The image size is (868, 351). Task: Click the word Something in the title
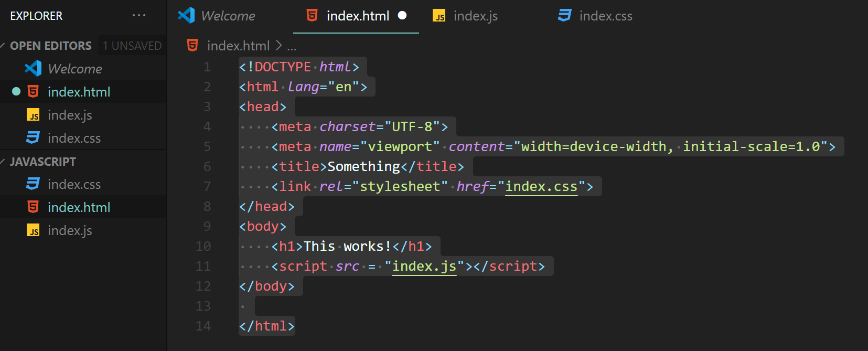(x=363, y=166)
